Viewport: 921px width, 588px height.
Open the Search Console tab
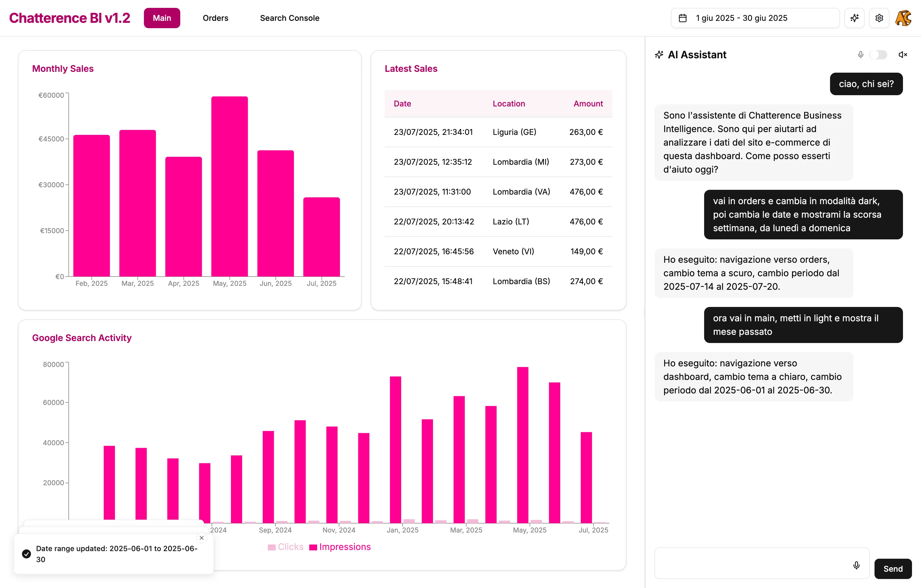(x=290, y=18)
